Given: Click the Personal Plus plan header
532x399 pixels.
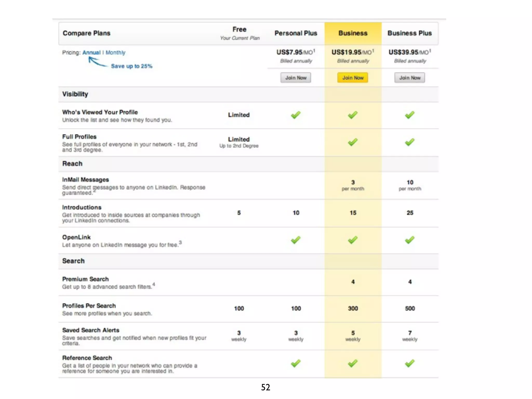Looking at the screenshot, I should click(x=296, y=33).
